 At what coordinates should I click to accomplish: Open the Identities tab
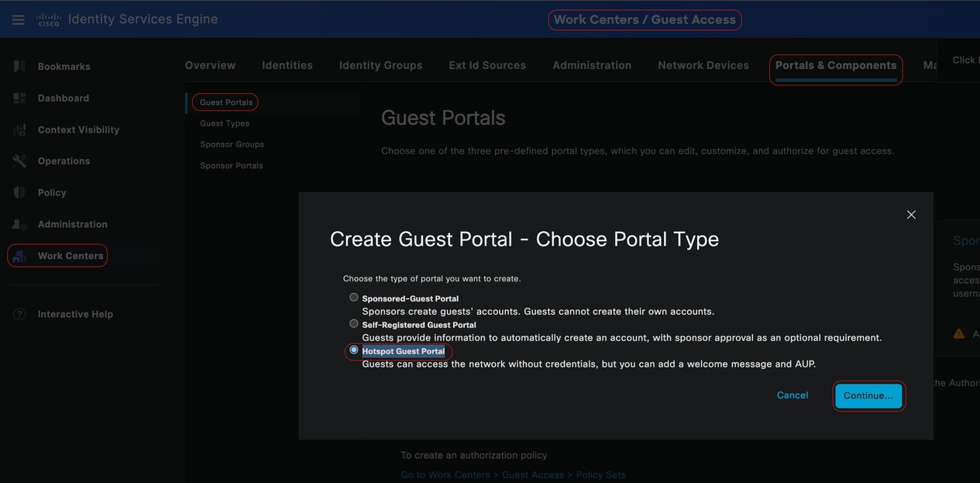pos(287,65)
